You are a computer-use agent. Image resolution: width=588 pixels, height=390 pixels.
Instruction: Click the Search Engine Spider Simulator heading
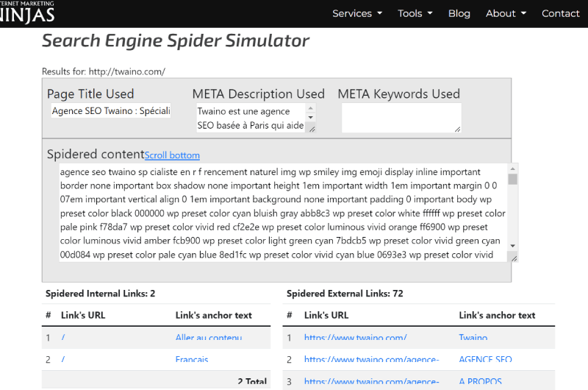point(176,40)
